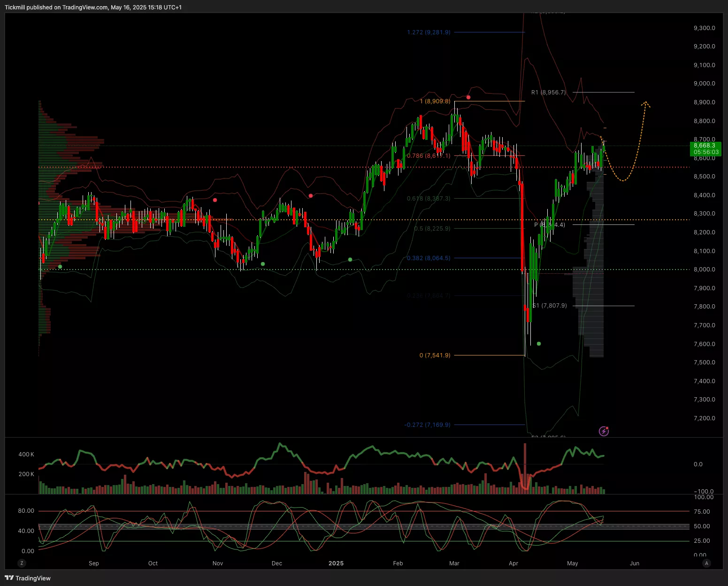Click the TradingView logo at bottom left
Viewport: 728px width, 586px height.
[27, 578]
